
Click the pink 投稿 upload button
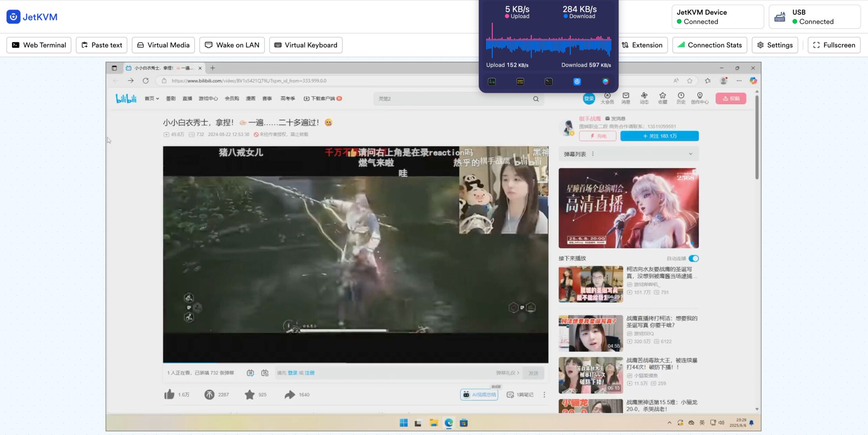[x=731, y=99]
